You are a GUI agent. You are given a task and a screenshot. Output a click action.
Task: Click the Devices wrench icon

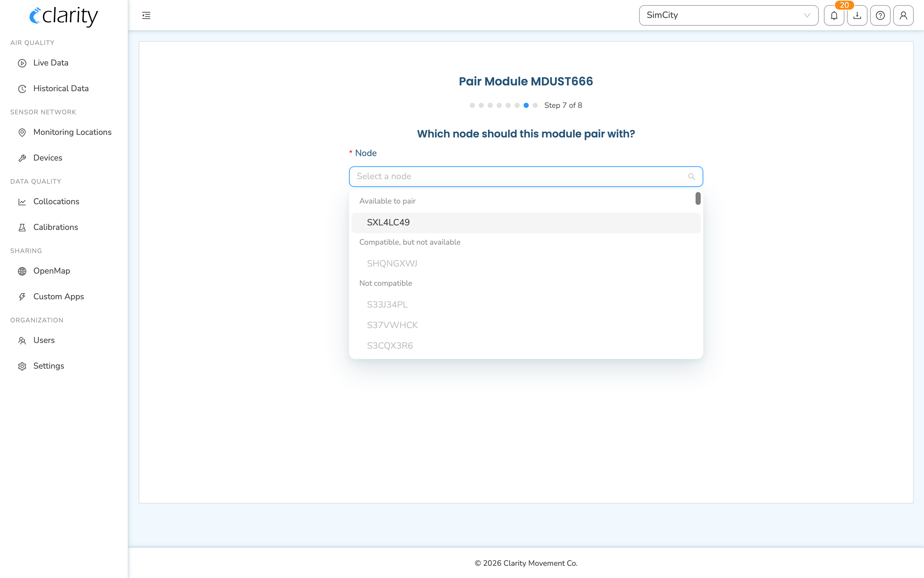pos(22,158)
